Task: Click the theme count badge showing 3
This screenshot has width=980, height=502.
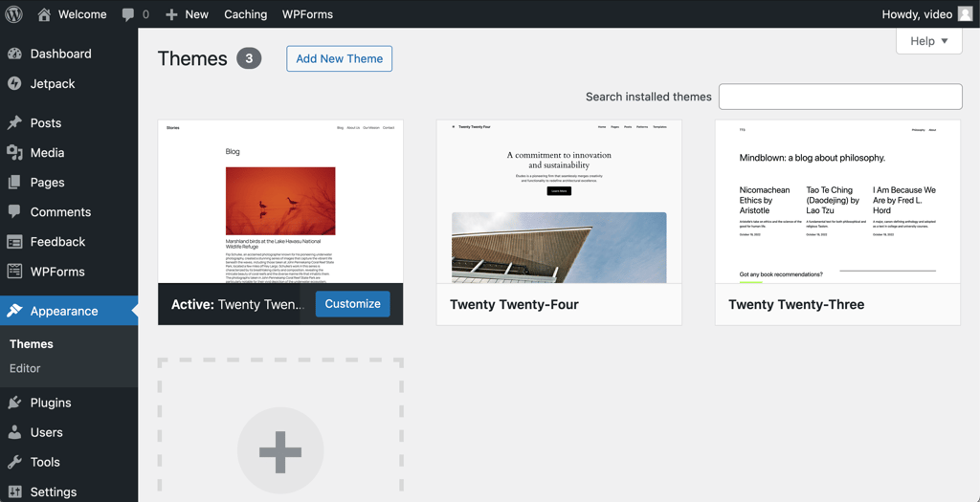Action: (249, 58)
